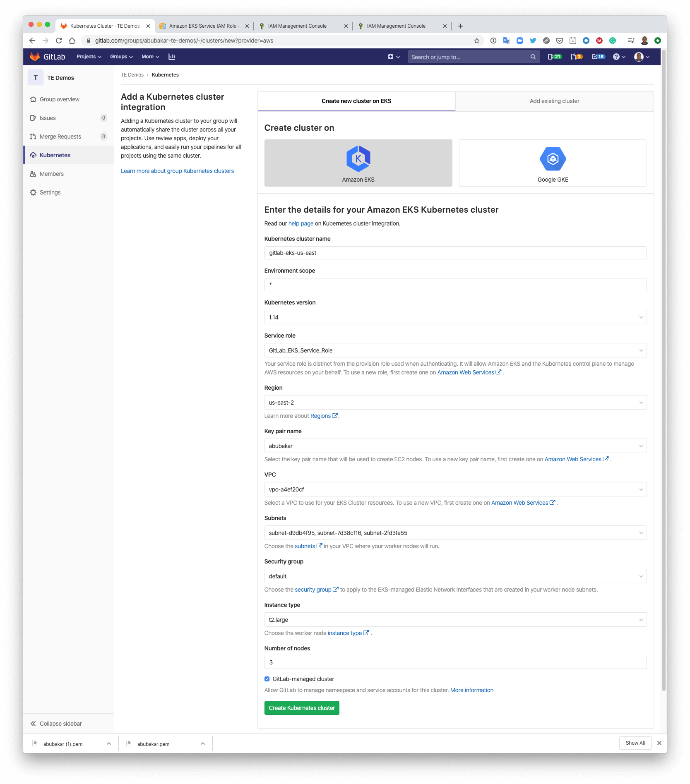This screenshot has height=784, width=690.
Task: Expand the abubakar.pem download item
Action: [x=202, y=743]
